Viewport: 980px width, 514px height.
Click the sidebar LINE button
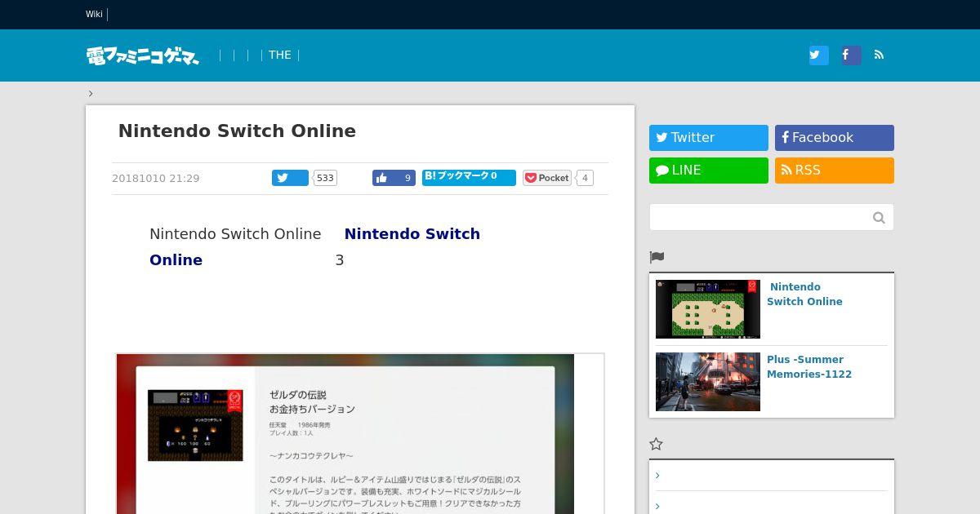tap(709, 171)
